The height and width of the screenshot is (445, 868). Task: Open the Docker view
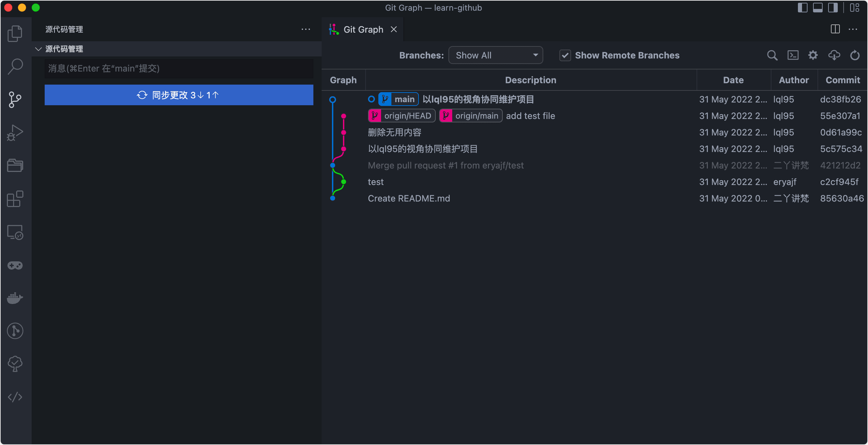pyautogui.click(x=15, y=298)
